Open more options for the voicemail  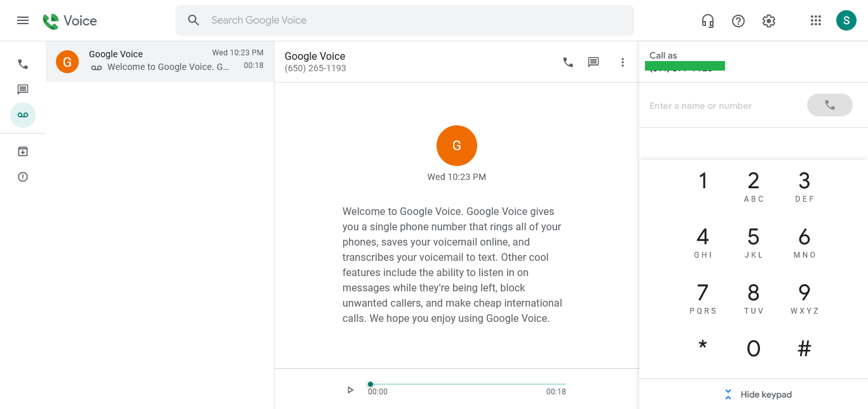coord(623,62)
